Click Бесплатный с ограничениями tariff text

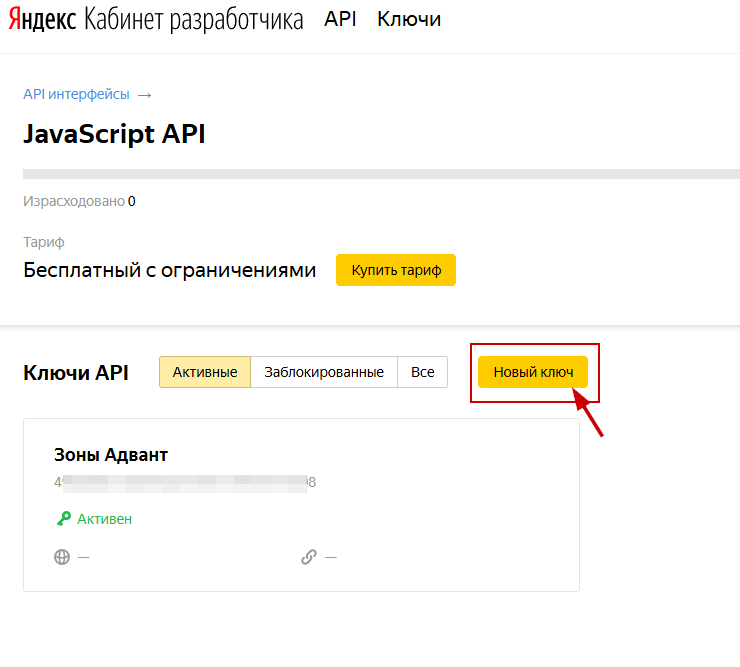point(169,270)
